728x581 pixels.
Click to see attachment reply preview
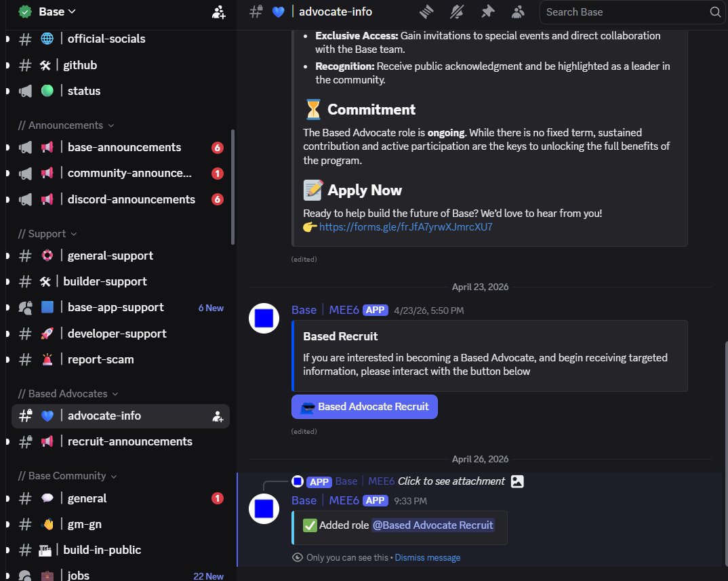pos(451,481)
